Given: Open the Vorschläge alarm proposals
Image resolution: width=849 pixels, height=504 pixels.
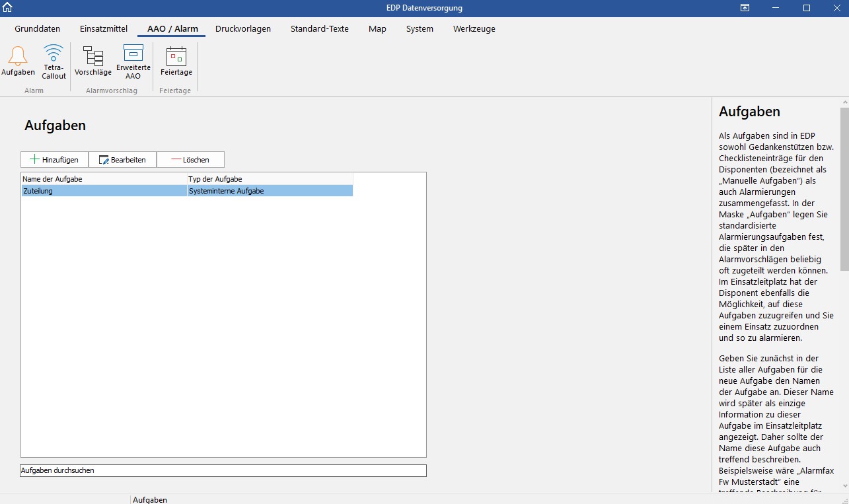Looking at the screenshot, I should tap(93, 61).
